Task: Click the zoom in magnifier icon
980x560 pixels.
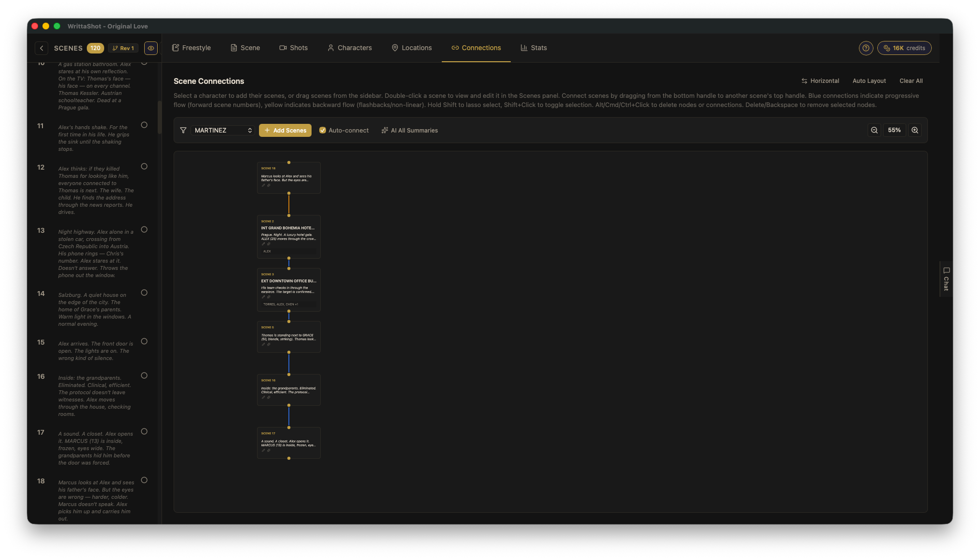Action: [914, 131]
